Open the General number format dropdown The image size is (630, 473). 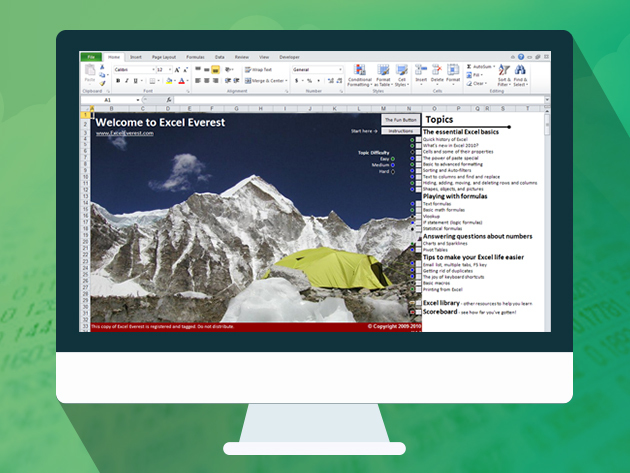coord(340,70)
